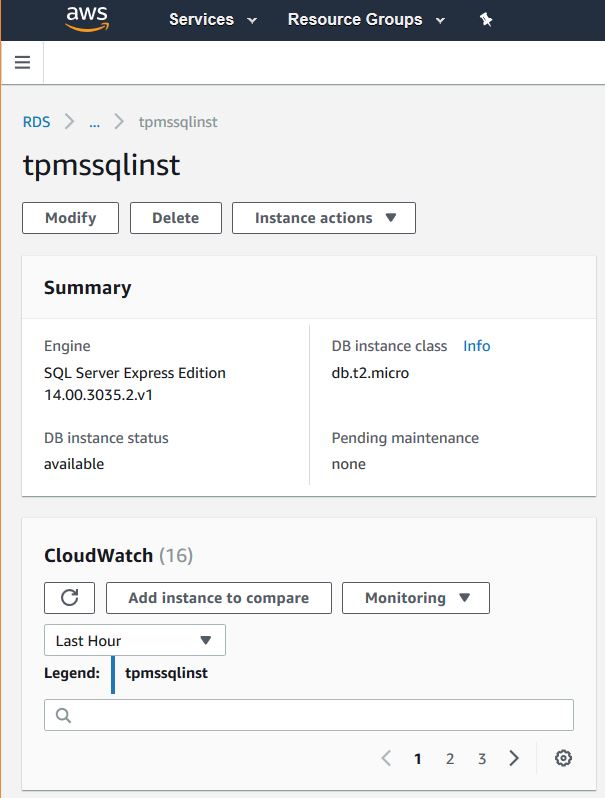Click the Delete button

(x=176, y=218)
